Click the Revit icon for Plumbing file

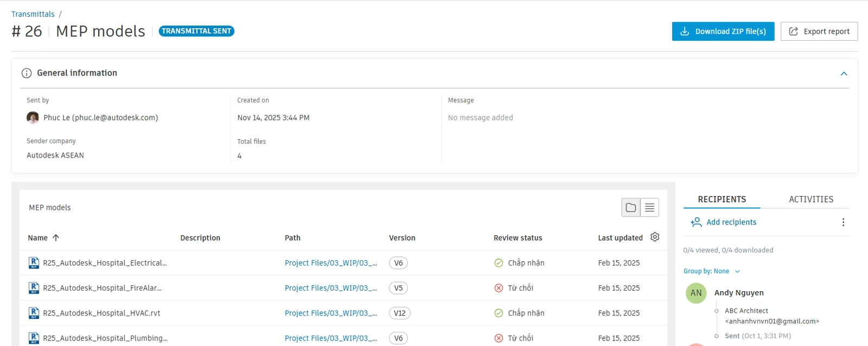coord(34,338)
